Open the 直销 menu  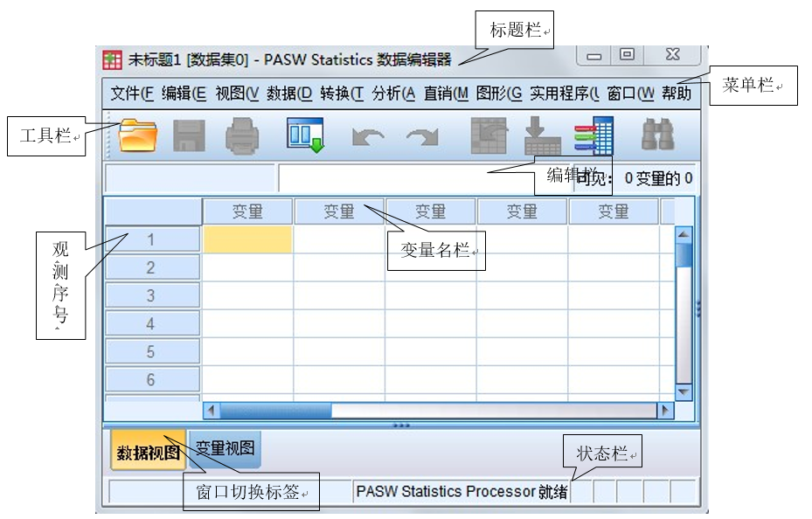pos(446,93)
